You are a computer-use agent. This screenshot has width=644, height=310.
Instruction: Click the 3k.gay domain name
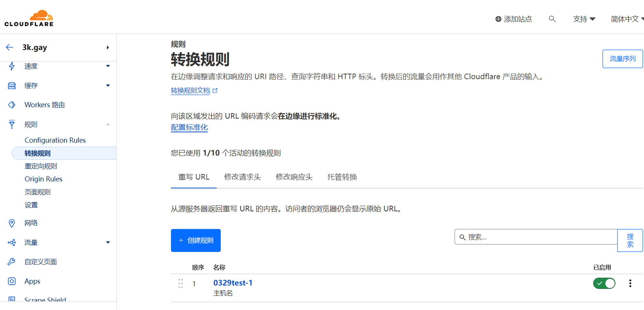click(34, 47)
